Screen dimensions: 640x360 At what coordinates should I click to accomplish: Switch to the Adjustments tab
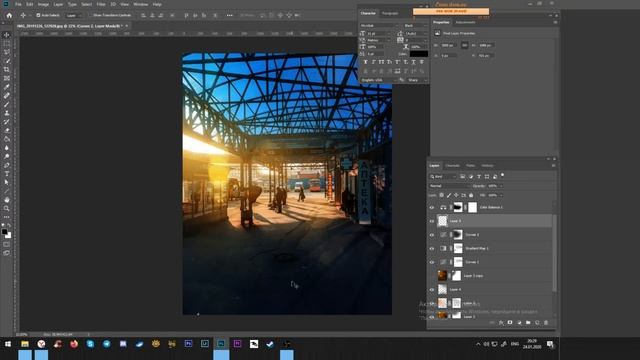(465, 22)
